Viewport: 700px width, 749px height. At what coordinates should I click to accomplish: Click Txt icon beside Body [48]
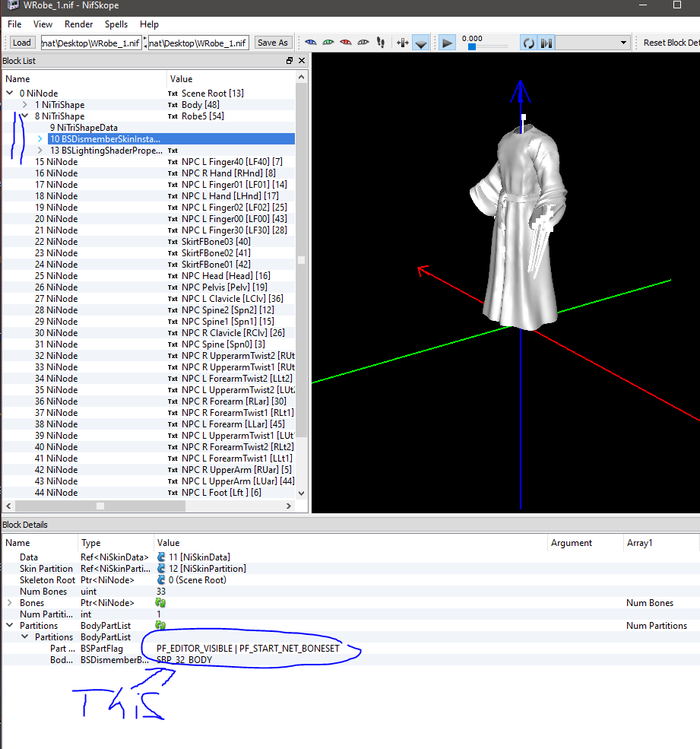click(x=173, y=105)
